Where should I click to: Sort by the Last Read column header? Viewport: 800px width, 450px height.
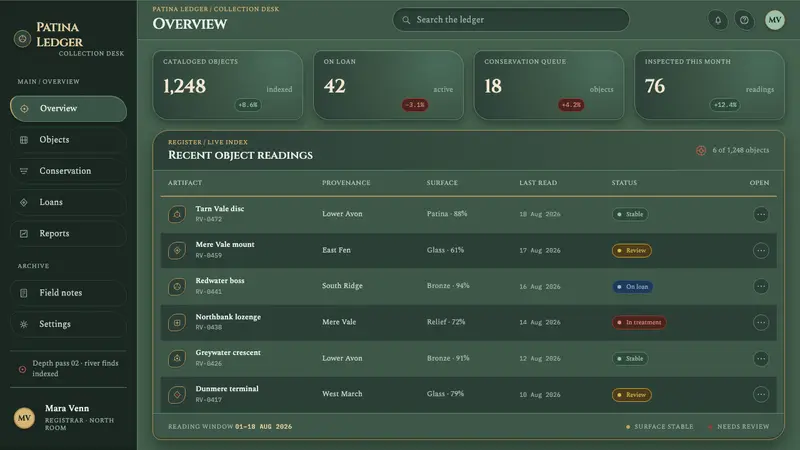(x=538, y=183)
